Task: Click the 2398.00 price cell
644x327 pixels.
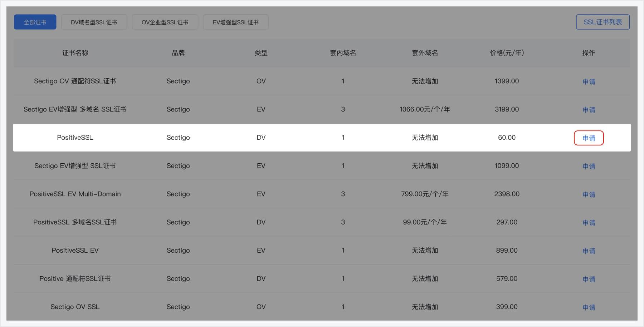Action: [x=507, y=194]
